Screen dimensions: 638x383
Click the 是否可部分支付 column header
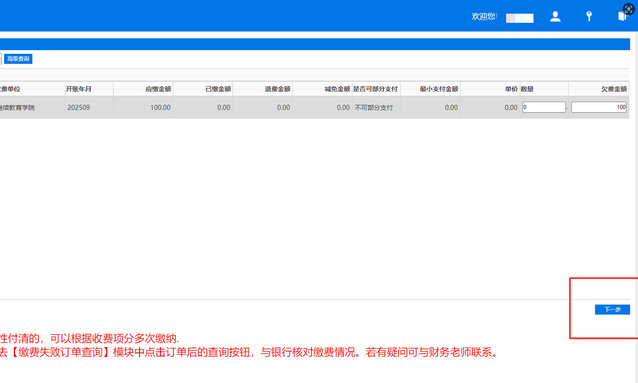pyautogui.click(x=376, y=89)
